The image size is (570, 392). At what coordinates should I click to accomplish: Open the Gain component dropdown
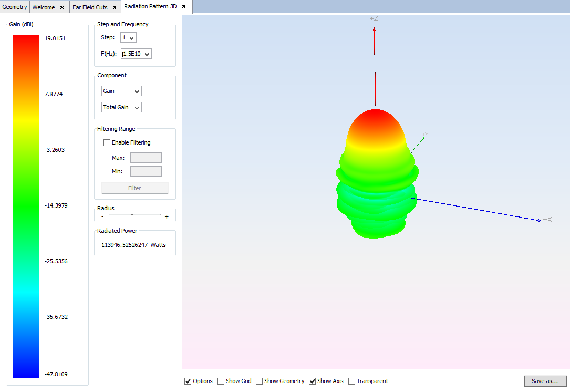tap(121, 91)
